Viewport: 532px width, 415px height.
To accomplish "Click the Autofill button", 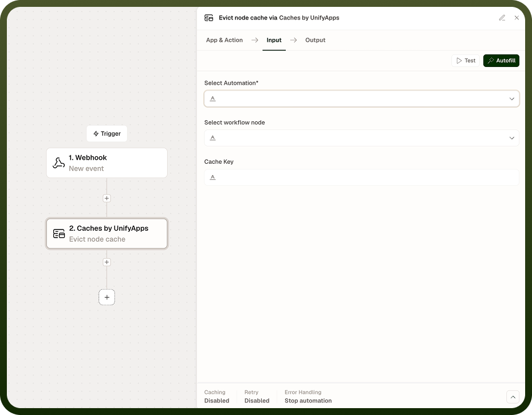I will [x=501, y=61].
